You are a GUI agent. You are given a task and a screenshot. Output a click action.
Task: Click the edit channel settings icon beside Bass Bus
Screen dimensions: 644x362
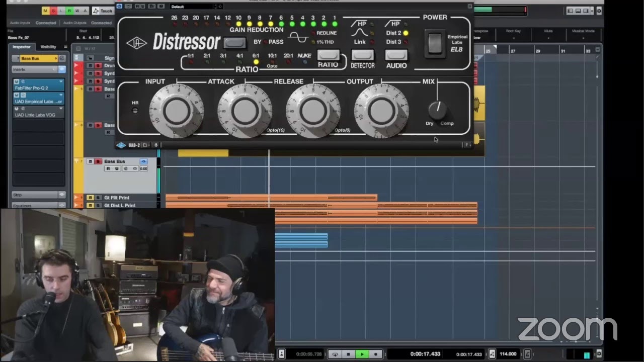(x=62, y=58)
